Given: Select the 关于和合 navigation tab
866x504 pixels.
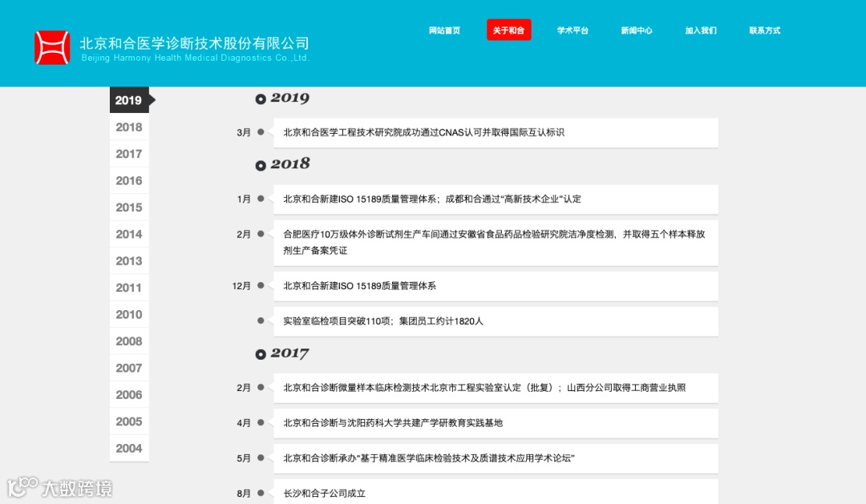Looking at the screenshot, I should [508, 30].
